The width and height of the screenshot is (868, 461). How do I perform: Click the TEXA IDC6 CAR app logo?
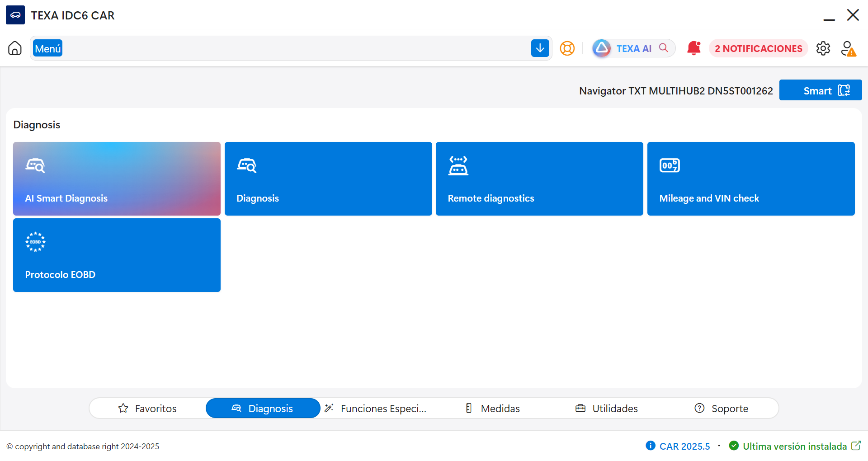coord(15,15)
